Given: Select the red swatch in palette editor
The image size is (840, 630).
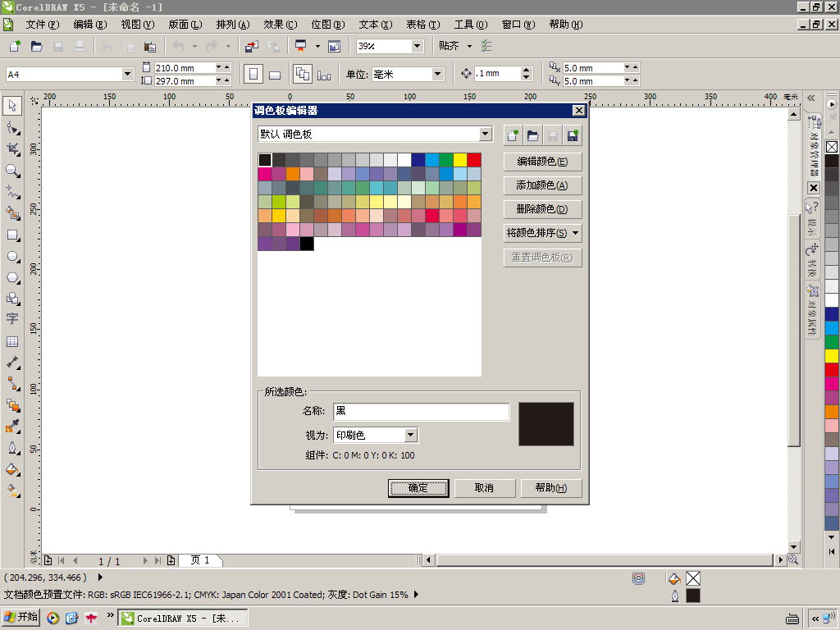Looking at the screenshot, I should click(474, 160).
